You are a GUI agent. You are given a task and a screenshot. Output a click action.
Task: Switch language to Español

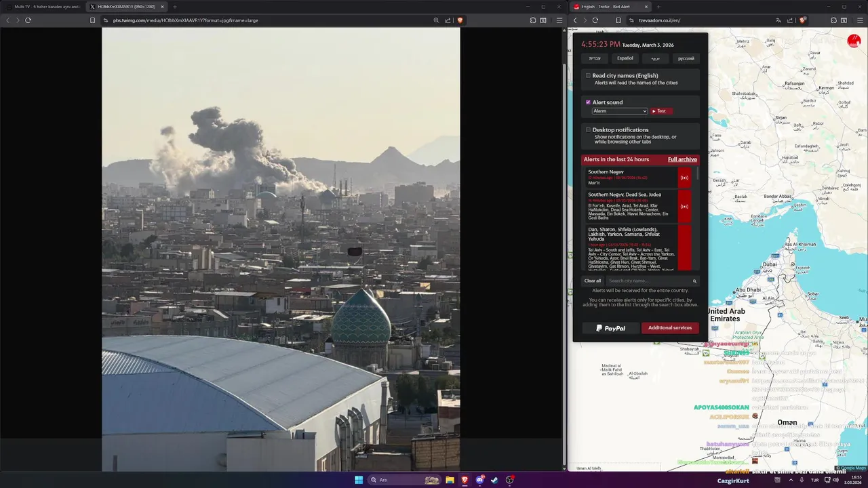(x=625, y=58)
